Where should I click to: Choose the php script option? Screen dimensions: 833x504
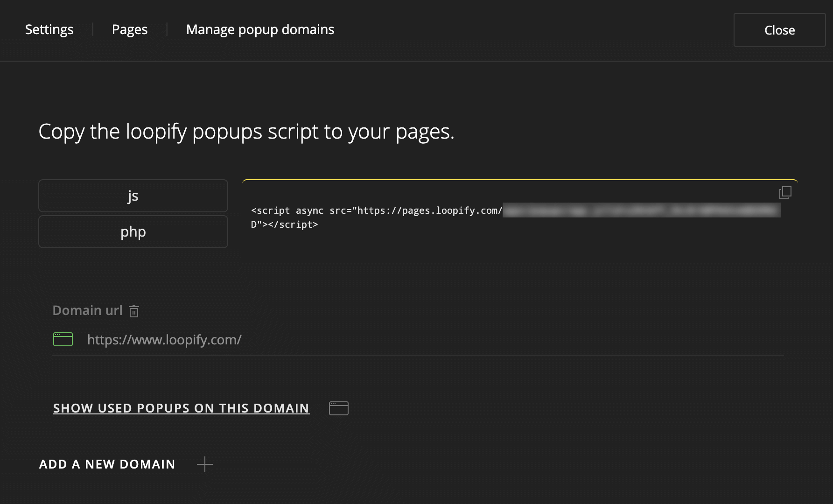[133, 232]
